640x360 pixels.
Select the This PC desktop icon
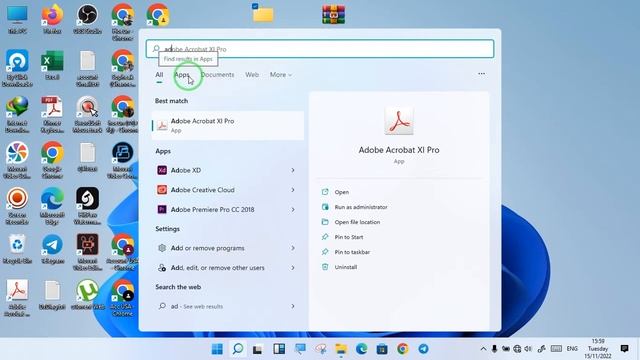[x=17, y=19]
